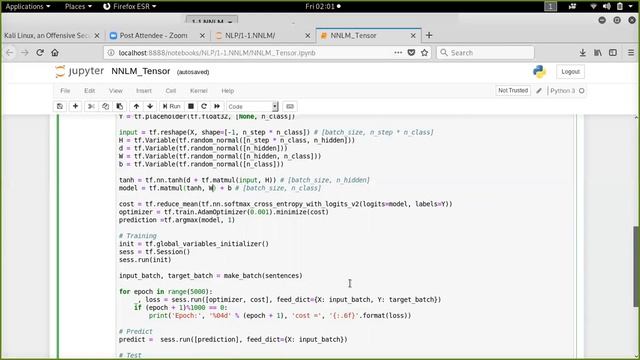Click the Python kernel status circle indicator
Viewport: 640px width, 360px height.
click(x=582, y=91)
